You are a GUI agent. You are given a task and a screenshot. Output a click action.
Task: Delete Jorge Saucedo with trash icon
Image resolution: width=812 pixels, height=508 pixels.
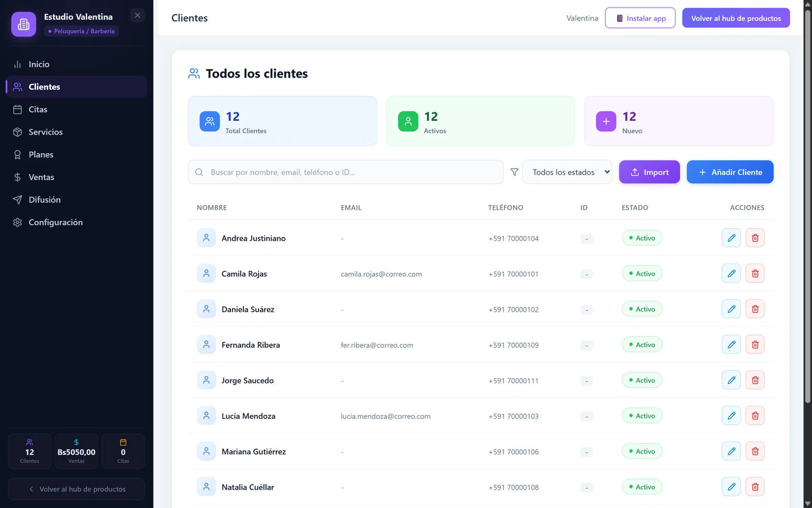click(755, 380)
